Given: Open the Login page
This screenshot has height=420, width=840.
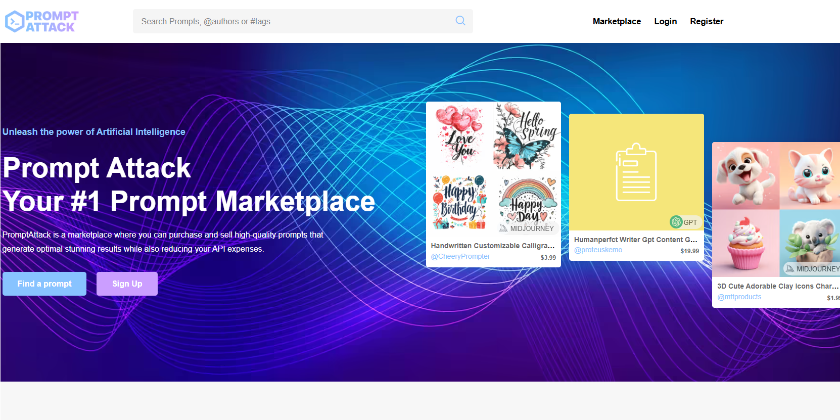Looking at the screenshot, I should 665,21.
